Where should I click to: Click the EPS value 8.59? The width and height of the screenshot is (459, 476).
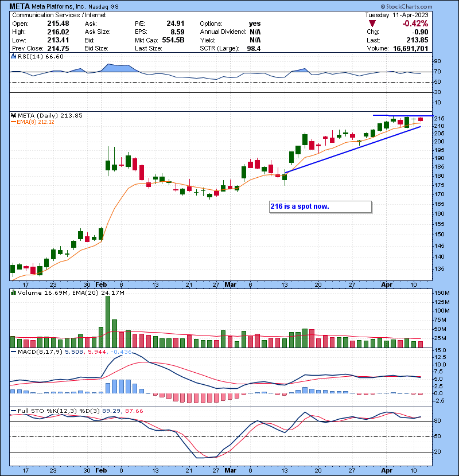pos(177,32)
